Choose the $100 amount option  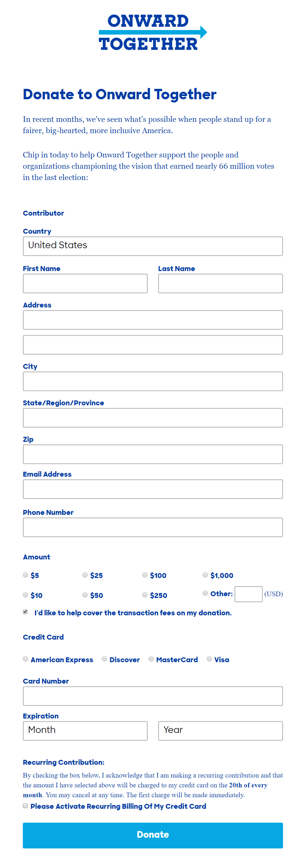point(145,575)
